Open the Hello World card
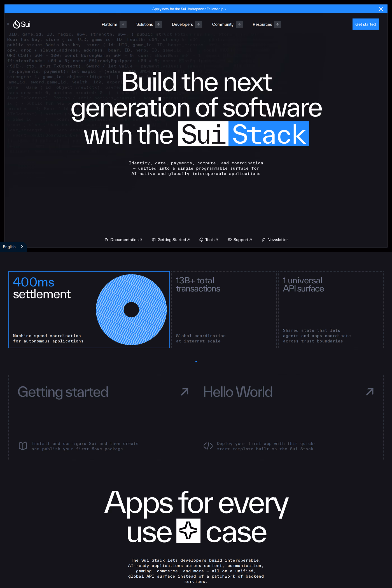The height and width of the screenshot is (588, 392). click(290, 417)
